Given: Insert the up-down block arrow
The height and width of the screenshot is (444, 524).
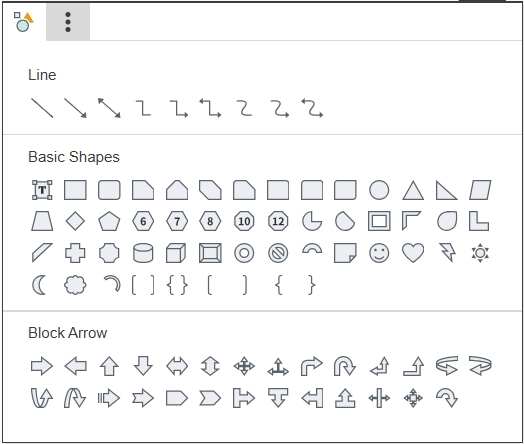Looking at the screenshot, I should 210,366.
